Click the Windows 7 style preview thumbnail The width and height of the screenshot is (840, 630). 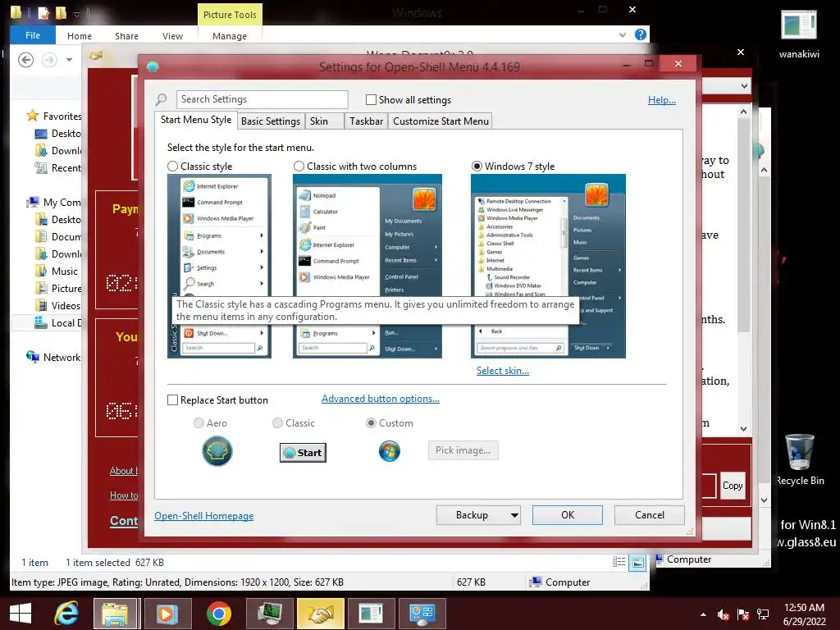click(x=548, y=266)
